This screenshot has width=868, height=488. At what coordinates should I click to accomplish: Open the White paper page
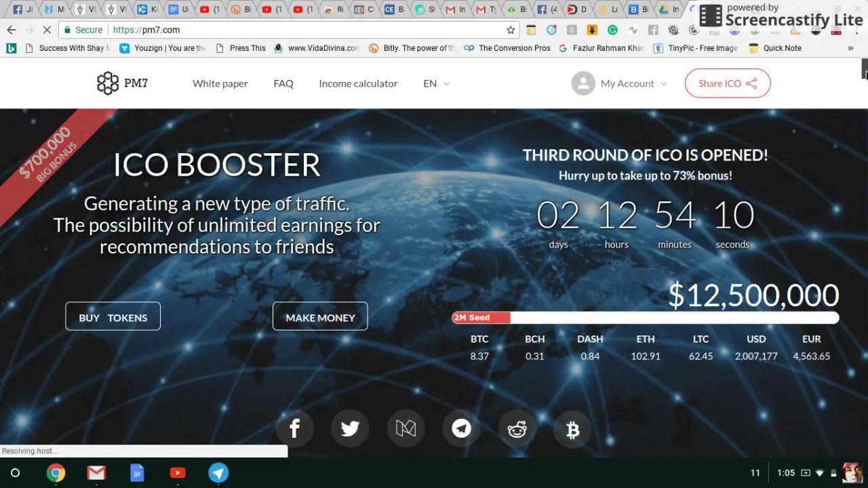click(x=220, y=83)
